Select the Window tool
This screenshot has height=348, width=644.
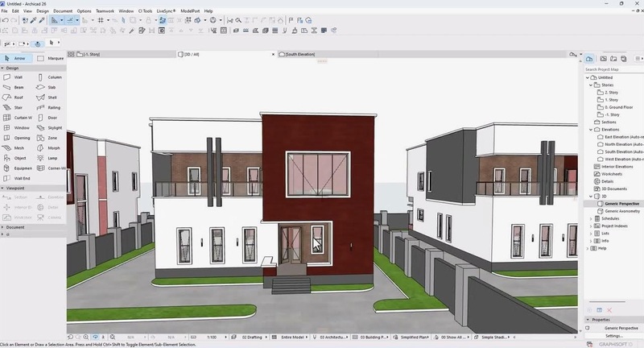[x=18, y=127]
